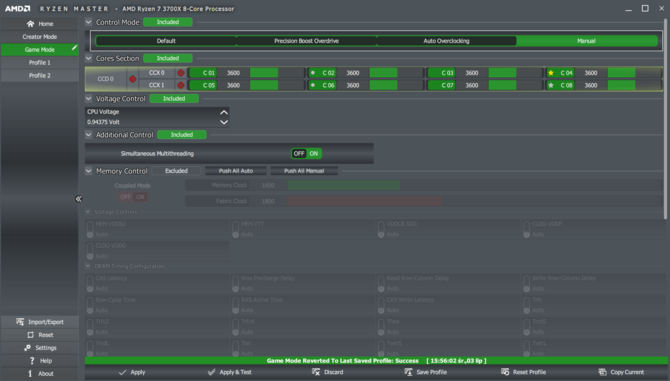670x381 pixels.
Task: Toggle Memory Control from Excluded
Action: 176,171
